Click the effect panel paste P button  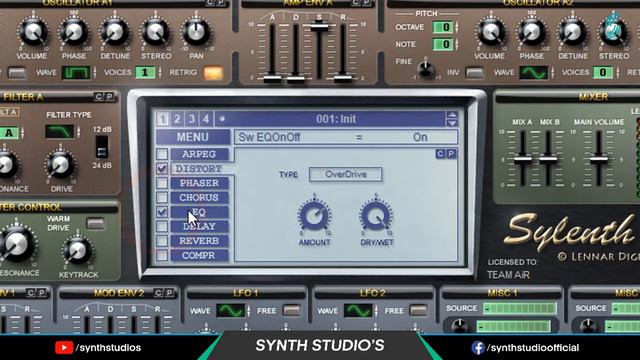[451, 154]
